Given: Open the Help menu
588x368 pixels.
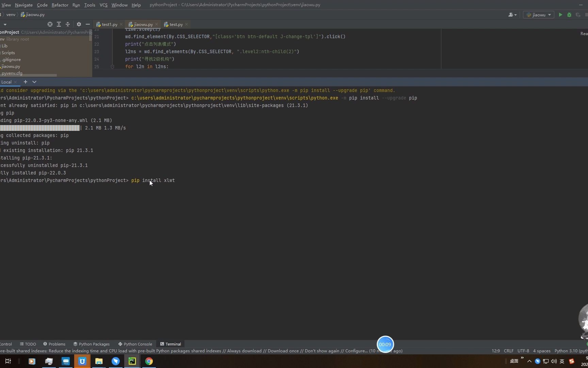Looking at the screenshot, I should [136, 5].
